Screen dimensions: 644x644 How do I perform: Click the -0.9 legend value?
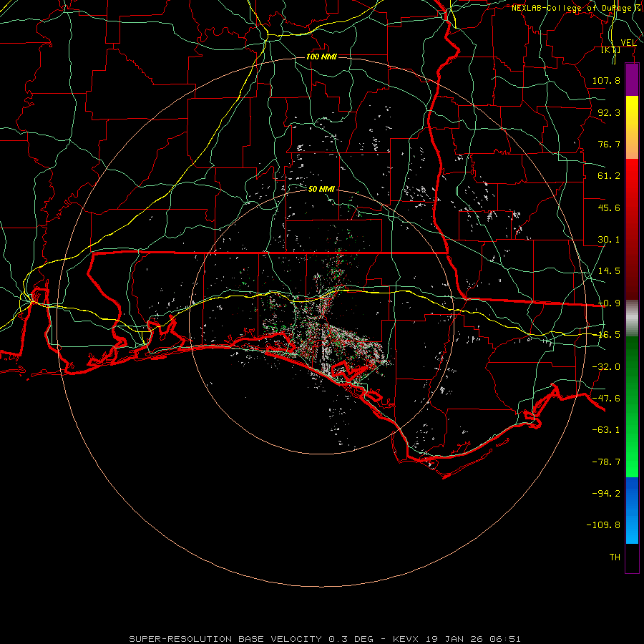(x=609, y=303)
